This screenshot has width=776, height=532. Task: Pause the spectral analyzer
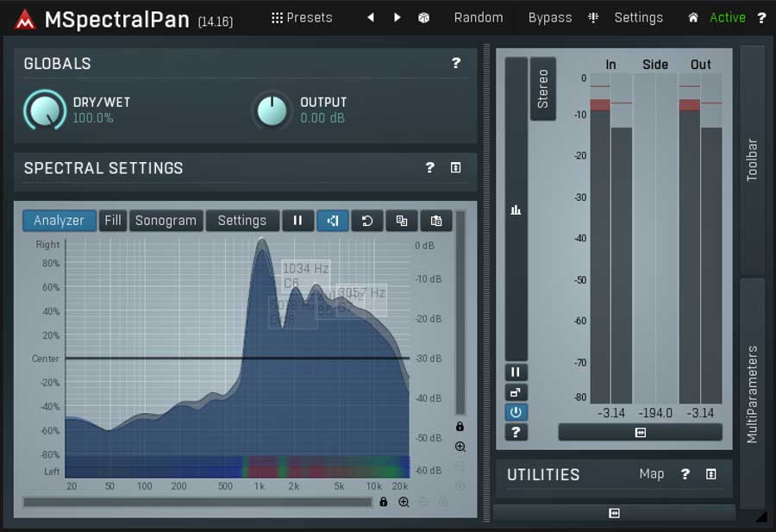[x=297, y=220]
